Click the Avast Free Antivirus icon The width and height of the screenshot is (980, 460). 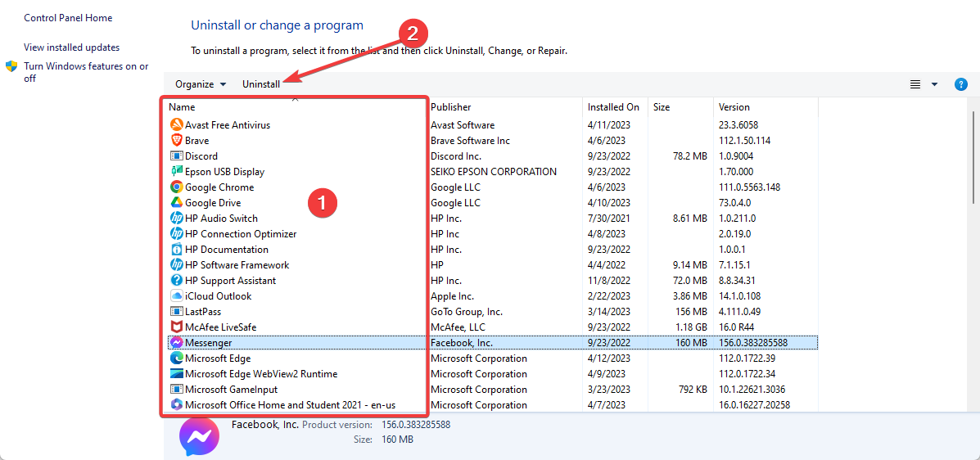(176, 125)
